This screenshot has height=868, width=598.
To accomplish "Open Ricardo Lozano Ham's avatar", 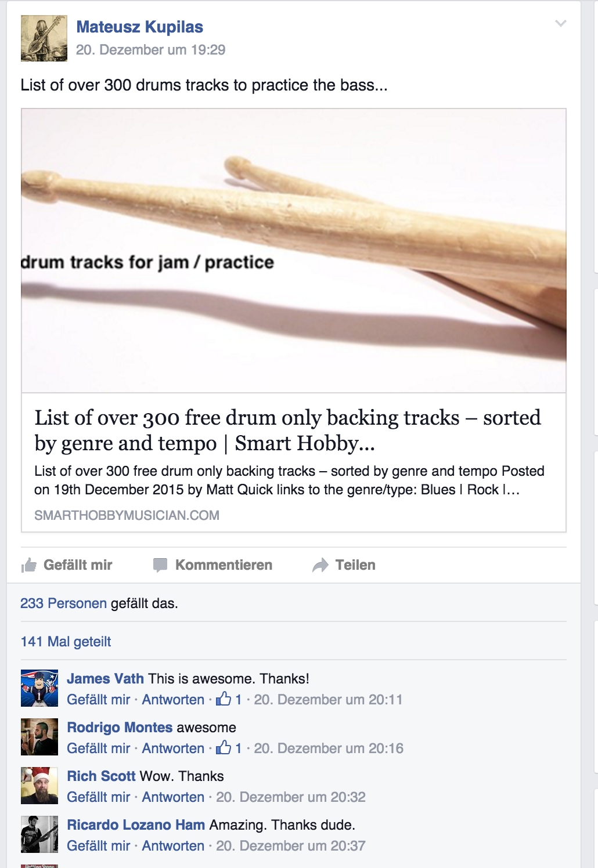I will coord(39,834).
